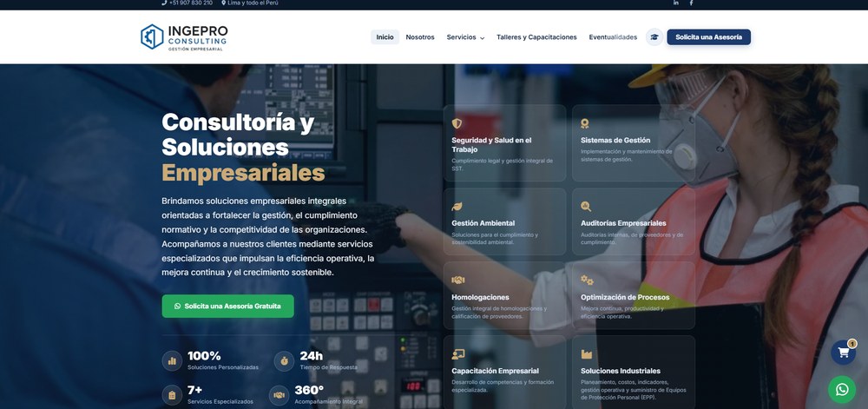Expand the Servicios dropdown menu

pyautogui.click(x=465, y=37)
